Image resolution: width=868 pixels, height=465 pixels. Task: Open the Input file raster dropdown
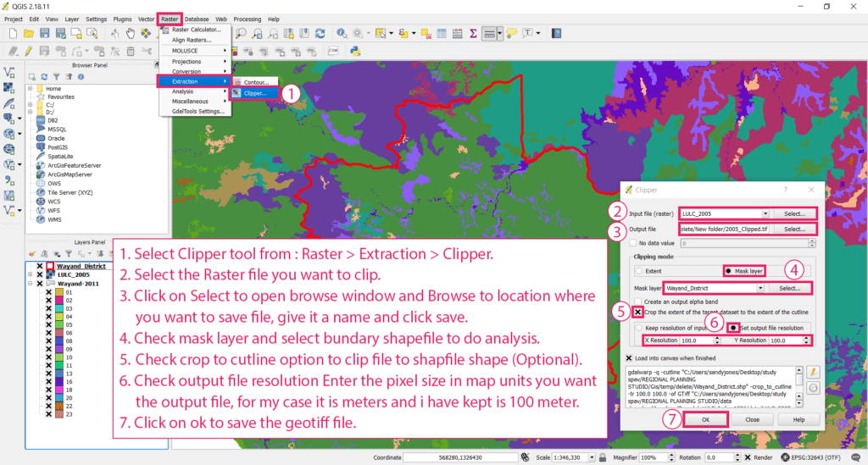tap(765, 213)
